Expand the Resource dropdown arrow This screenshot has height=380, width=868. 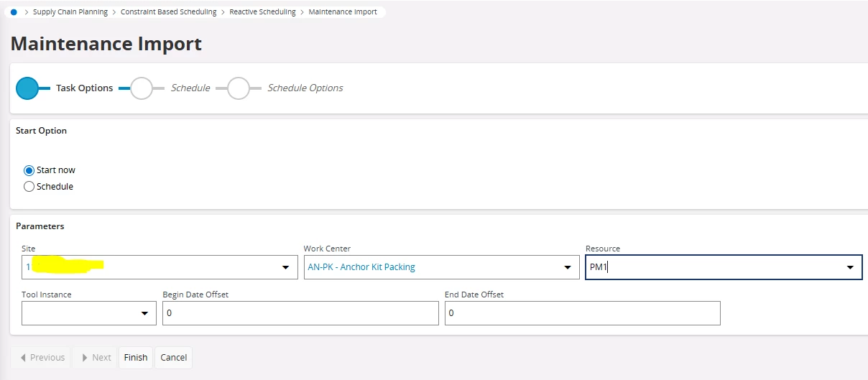(850, 267)
